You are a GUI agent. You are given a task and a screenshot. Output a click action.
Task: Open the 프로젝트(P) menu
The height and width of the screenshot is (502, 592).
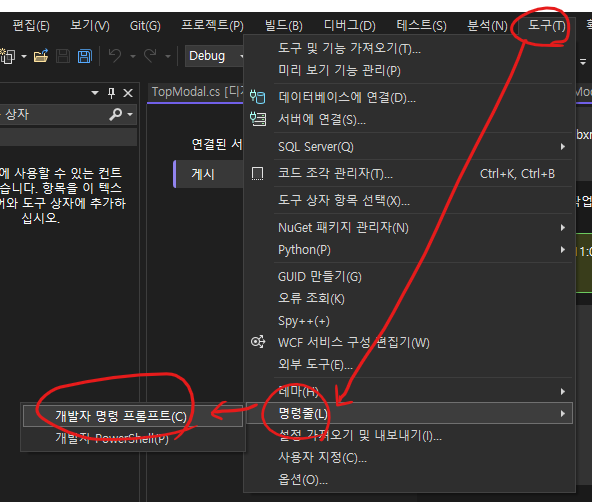pyautogui.click(x=212, y=26)
